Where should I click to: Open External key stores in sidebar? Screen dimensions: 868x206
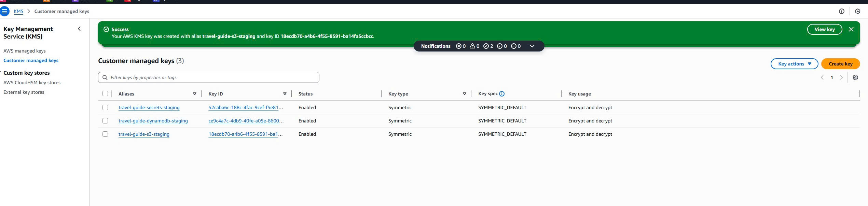point(24,92)
